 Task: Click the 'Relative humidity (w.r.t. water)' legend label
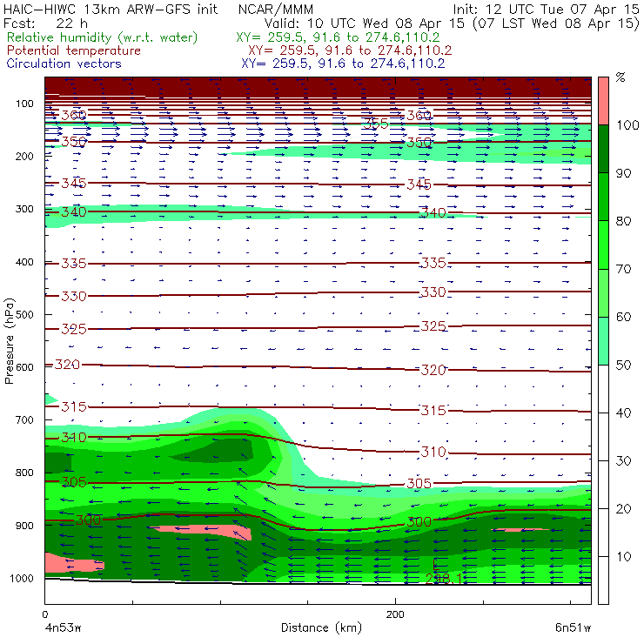coord(103,37)
